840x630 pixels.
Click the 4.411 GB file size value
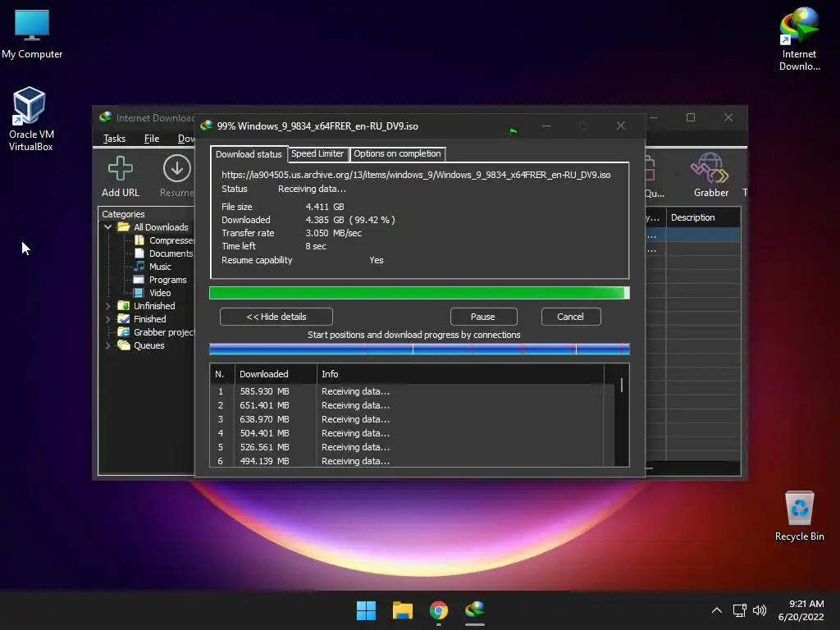[325, 207]
